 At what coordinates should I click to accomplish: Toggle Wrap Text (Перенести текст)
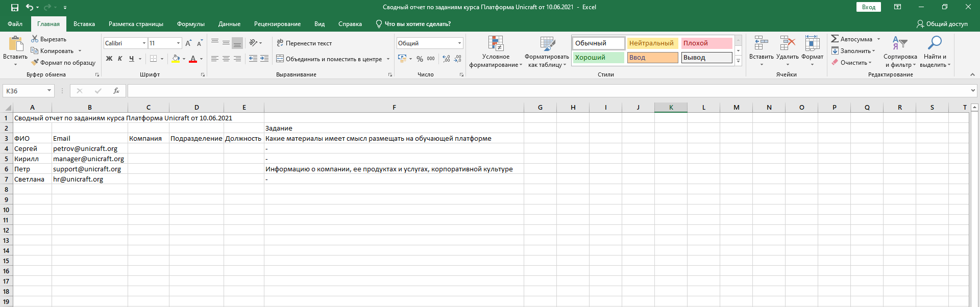coord(304,43)
